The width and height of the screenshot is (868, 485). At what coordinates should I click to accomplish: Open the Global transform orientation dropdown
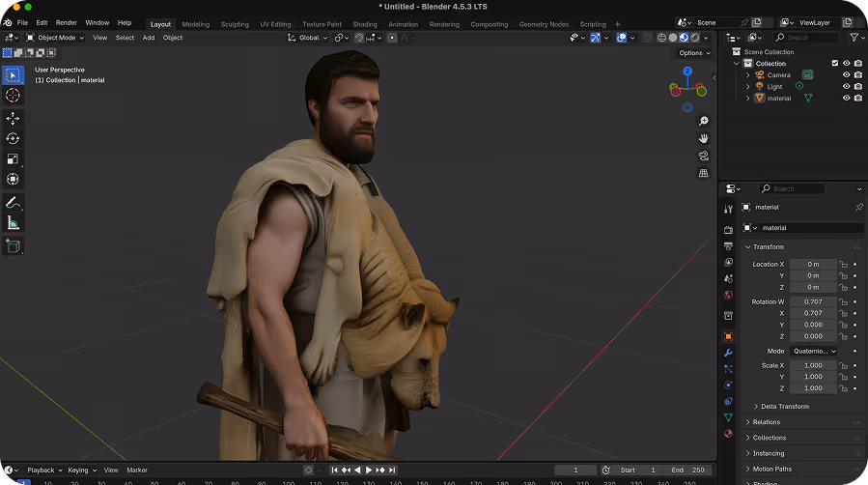[x=308, y=38]
